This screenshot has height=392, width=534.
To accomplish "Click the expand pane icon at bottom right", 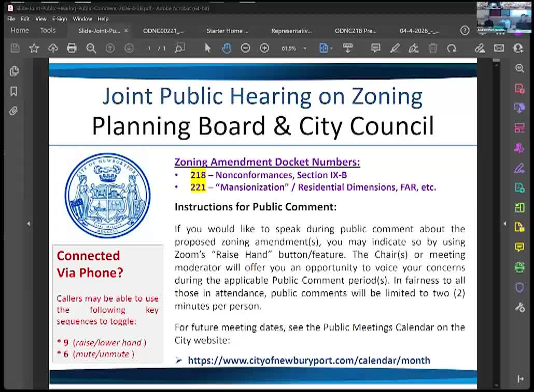I will 521,379.
